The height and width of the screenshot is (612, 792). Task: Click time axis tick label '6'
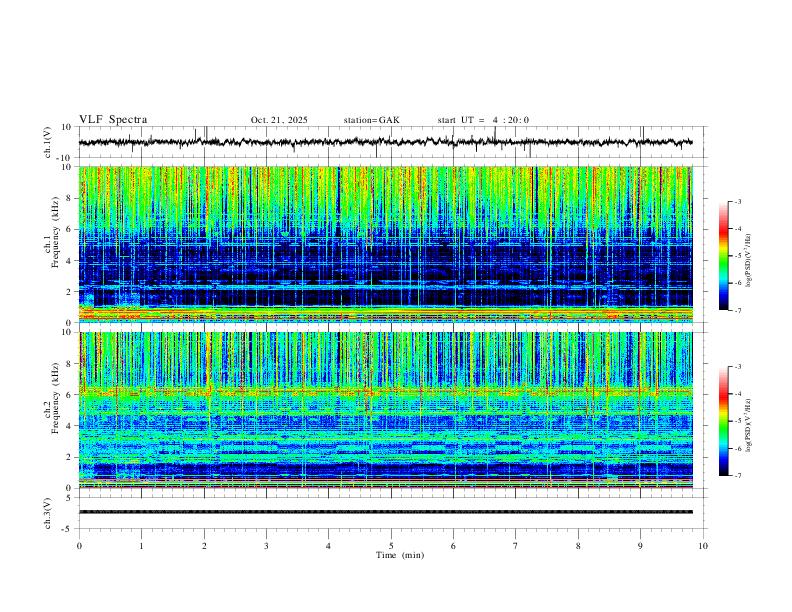(x=453, y=546)
